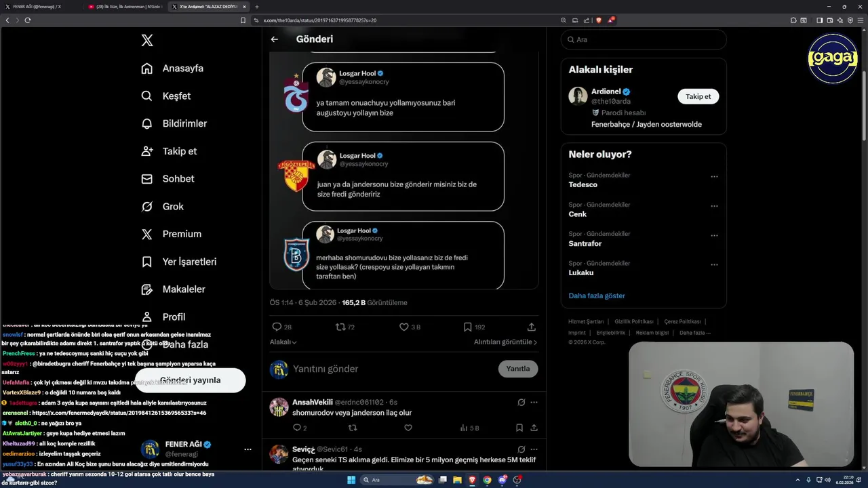Open Grok from the sidebar
This screenshot has height=488, width=868.
click(162, 207)
